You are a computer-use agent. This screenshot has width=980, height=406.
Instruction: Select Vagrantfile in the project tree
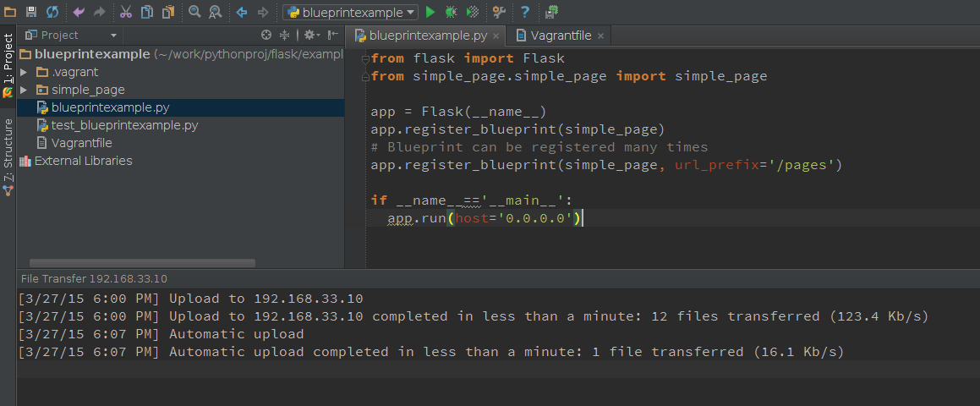181,143
